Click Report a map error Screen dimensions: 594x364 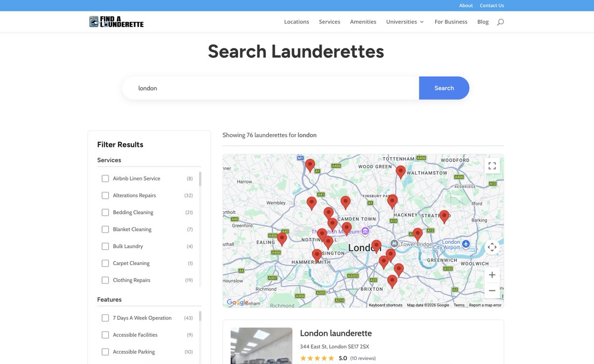485,305
